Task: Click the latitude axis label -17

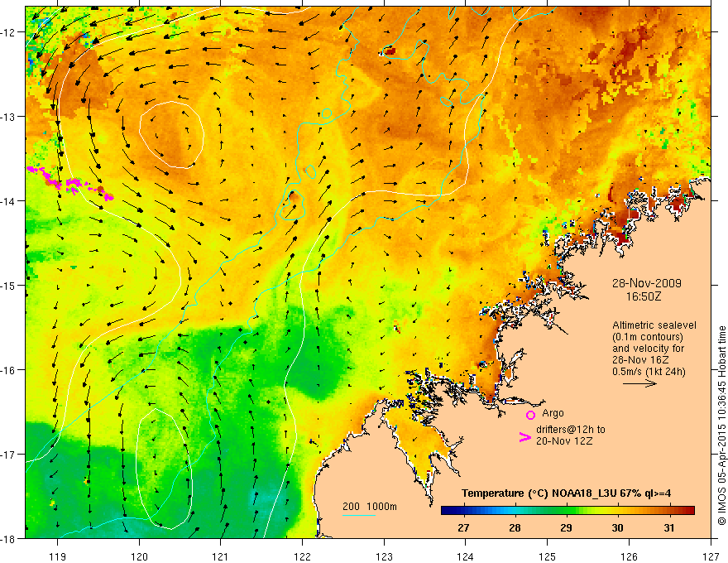Action: point(9,454)
